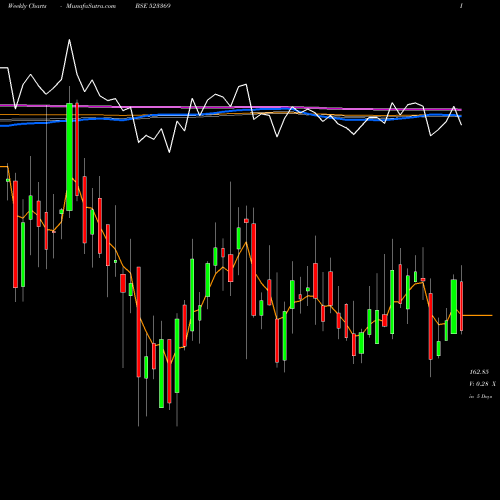500x500 pixels.
Task: Click the 'Weekly Charts' title text
Action: click(27, 6)
